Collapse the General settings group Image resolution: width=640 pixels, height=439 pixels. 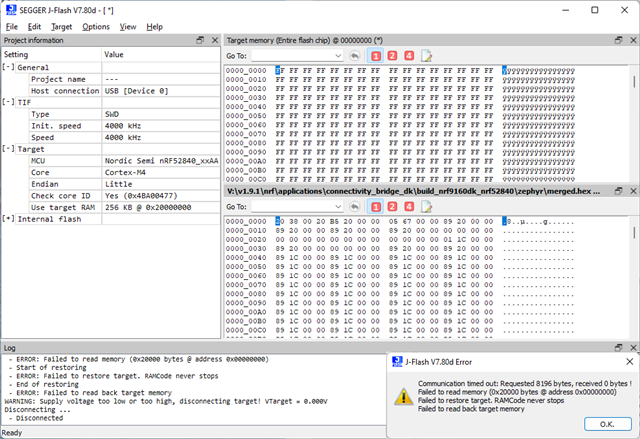[9, 67]
